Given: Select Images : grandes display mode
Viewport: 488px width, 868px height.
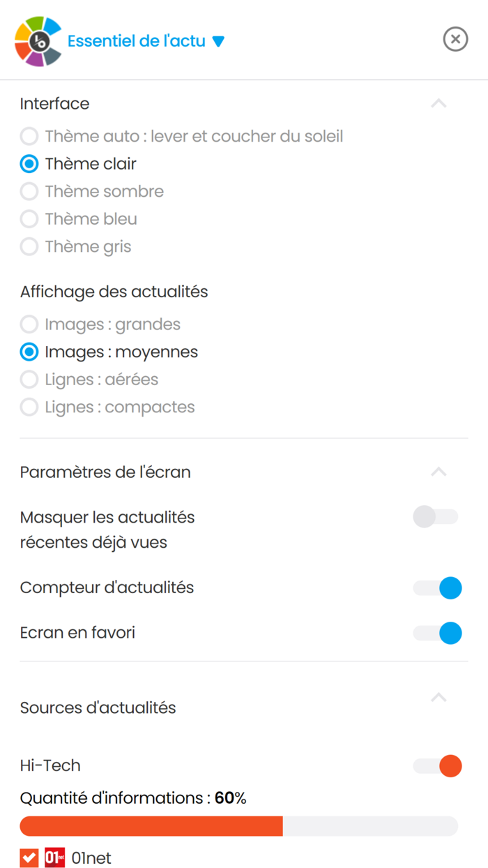Looking at the screenshot, I should coord(29,324).
